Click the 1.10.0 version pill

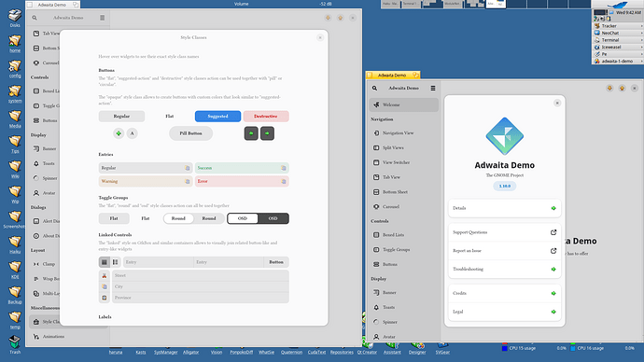[x=505, y=186]
